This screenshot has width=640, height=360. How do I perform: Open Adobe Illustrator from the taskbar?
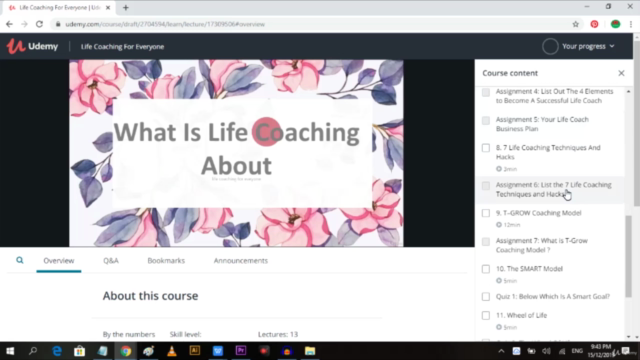pyautogui.click(x=195, y=351)
